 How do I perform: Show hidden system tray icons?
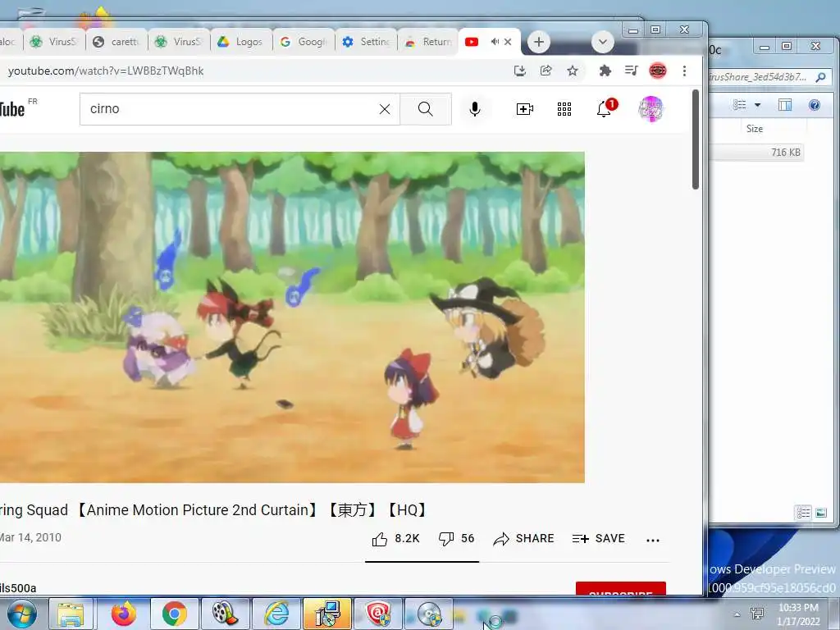[737, 614]
